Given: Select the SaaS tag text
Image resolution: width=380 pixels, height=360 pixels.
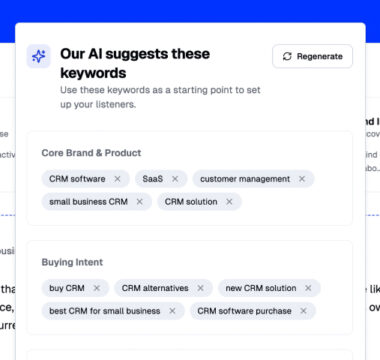Looking at the screenshot, I should [x=153, y=179].
